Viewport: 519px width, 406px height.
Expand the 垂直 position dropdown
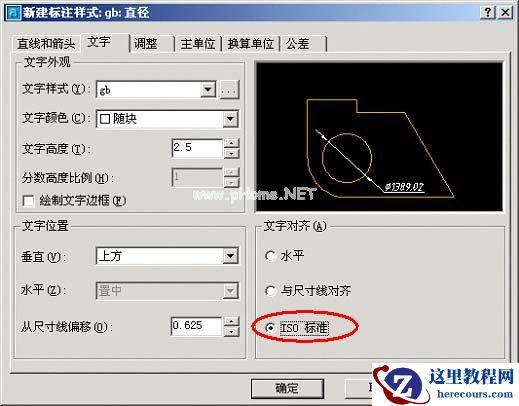click(x=230, y=256)
